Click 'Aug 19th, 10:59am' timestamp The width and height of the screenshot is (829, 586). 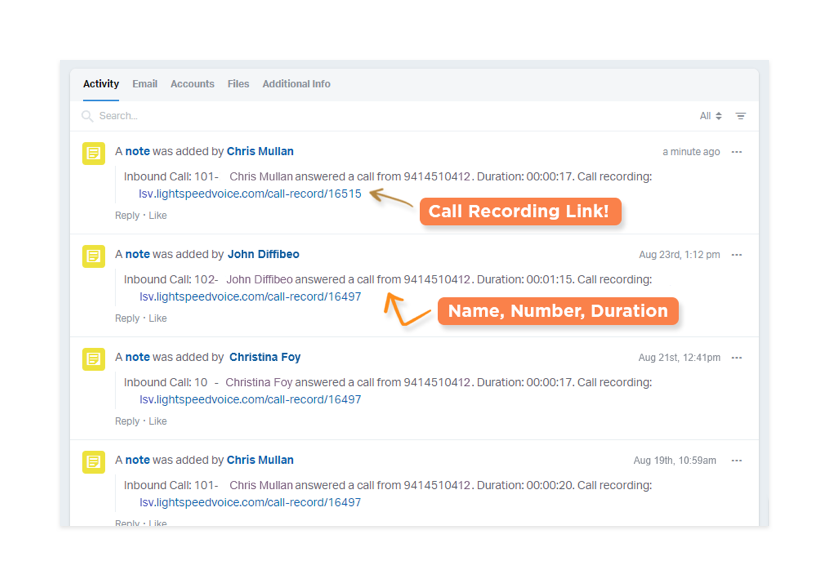[675, 460]
